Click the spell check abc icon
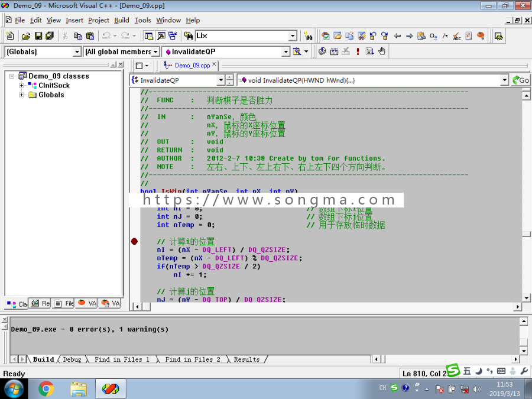The image size is (532, 399). click(x=457, y=35)
